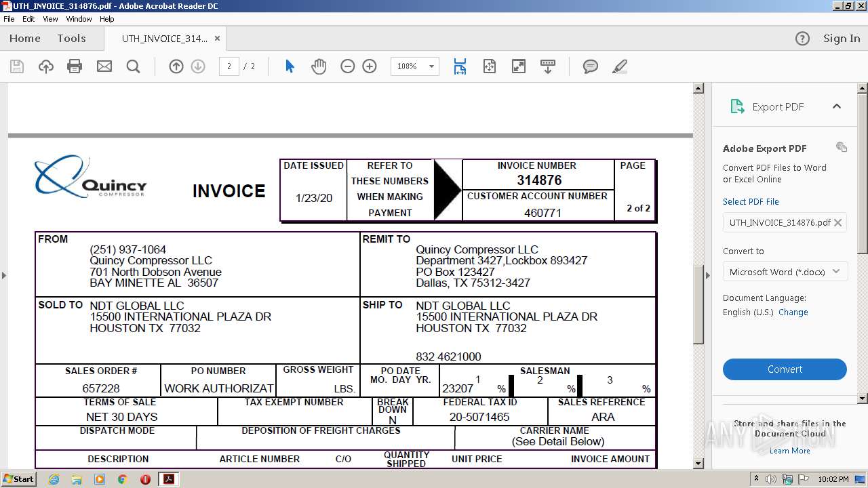Show hidden tray icons arrow
Image resolution: width=868 pixels, height=488 pixels.
tap(757, 479)
